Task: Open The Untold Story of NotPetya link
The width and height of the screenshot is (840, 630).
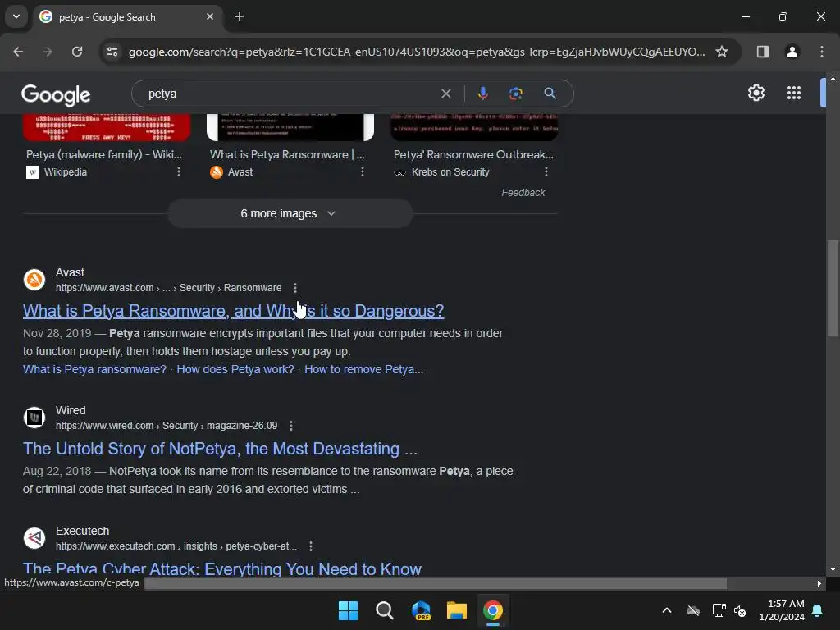Action: 220,449
